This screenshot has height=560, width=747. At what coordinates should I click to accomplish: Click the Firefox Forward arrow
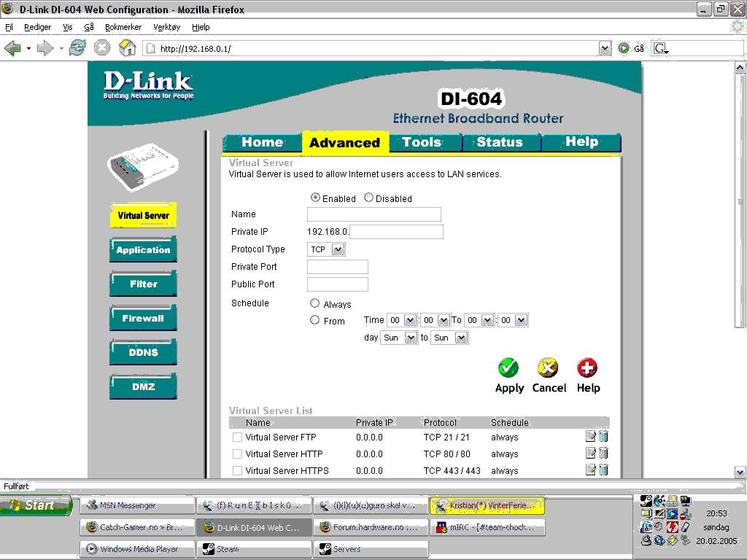coord(44,48)
